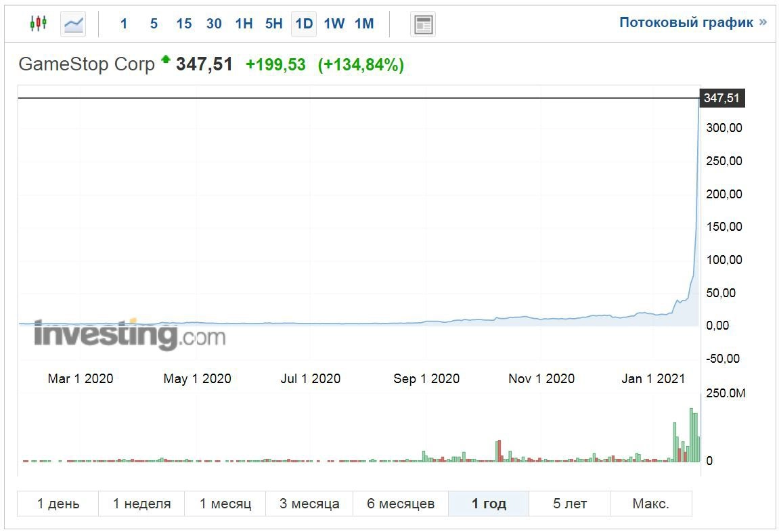
Task: Switch to the 1W interval
Action: [x=334, y=24]
